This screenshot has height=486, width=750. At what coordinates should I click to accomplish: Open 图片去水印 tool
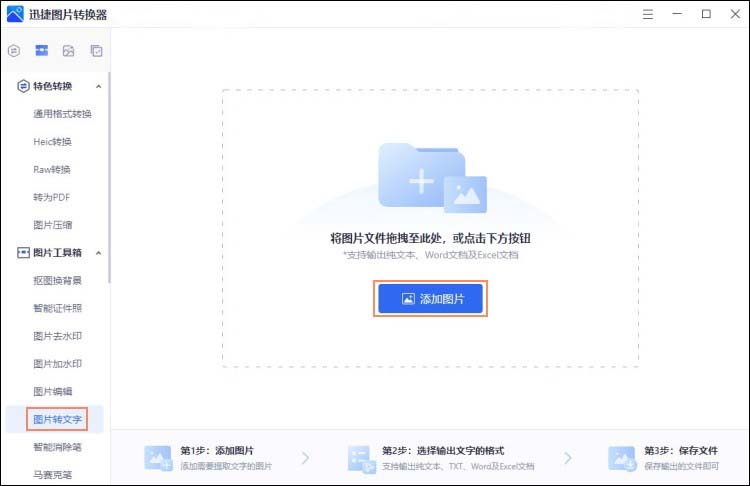tap(57, 336)
